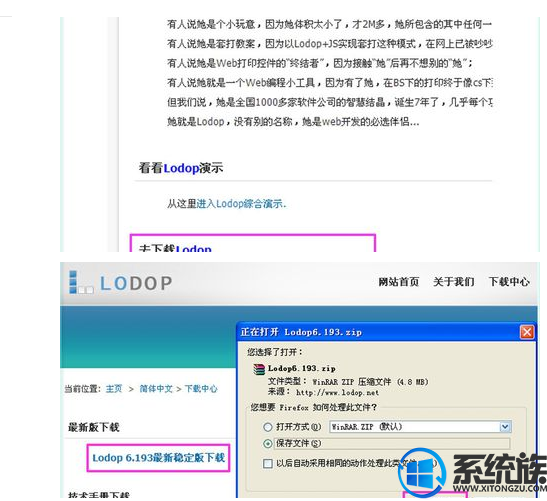Click Lodop 6.193最新稳定版下载 link

[x=158, y=457]
